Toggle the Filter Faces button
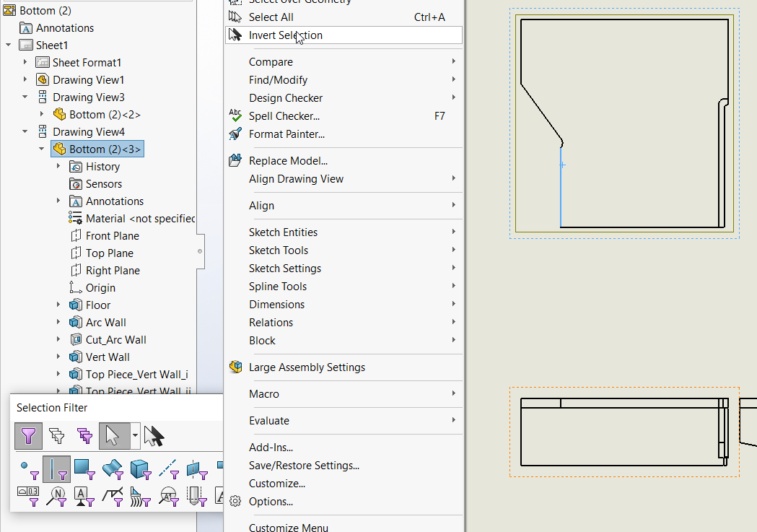The height and width of the screenshot is (532, 757). (84, 469)
